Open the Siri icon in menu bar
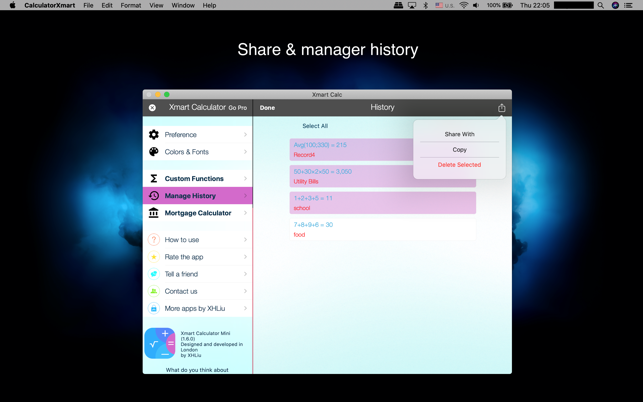 [x=615, y=5]
